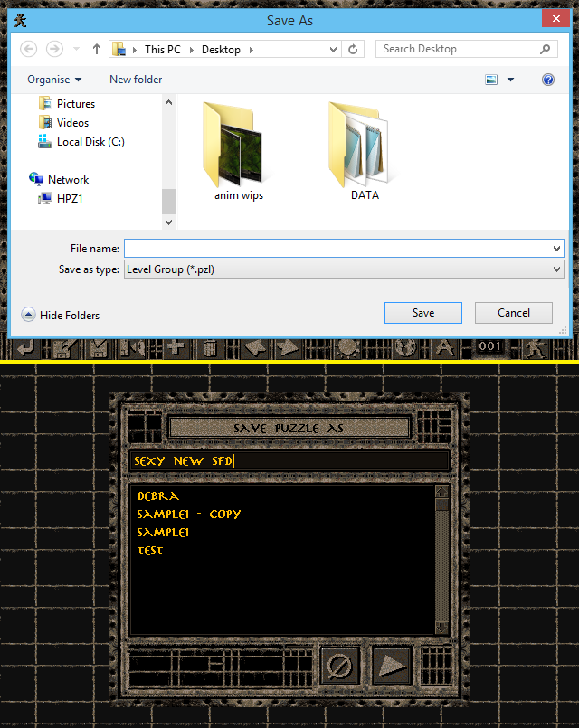
Task: Click the sun icon in game toolbar
Action: pyautogui.click(x=346, y=348)
